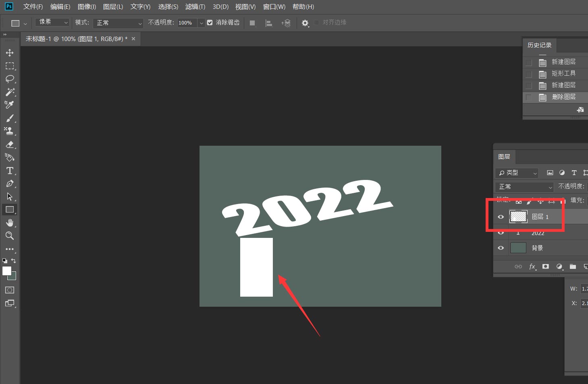Expand the collapsed toolbar double-arrow
Image resolution: width=588 pixels, height=384 pixels.
click(5, 35)
